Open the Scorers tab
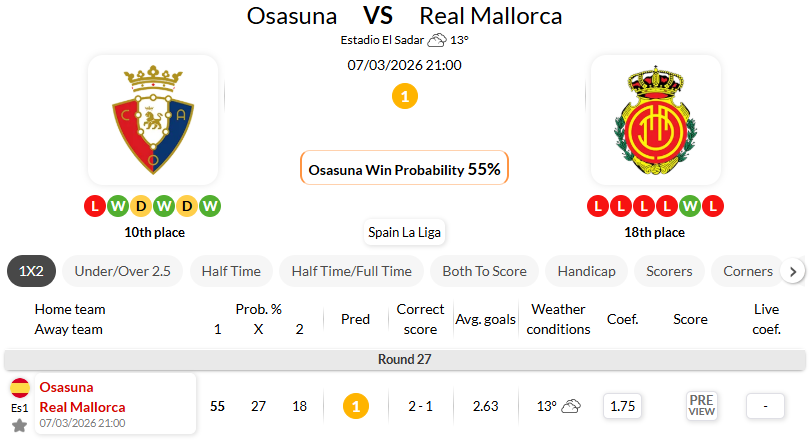Image resolution: width=810 pixels, height=440 pixels. coord(670,271)
